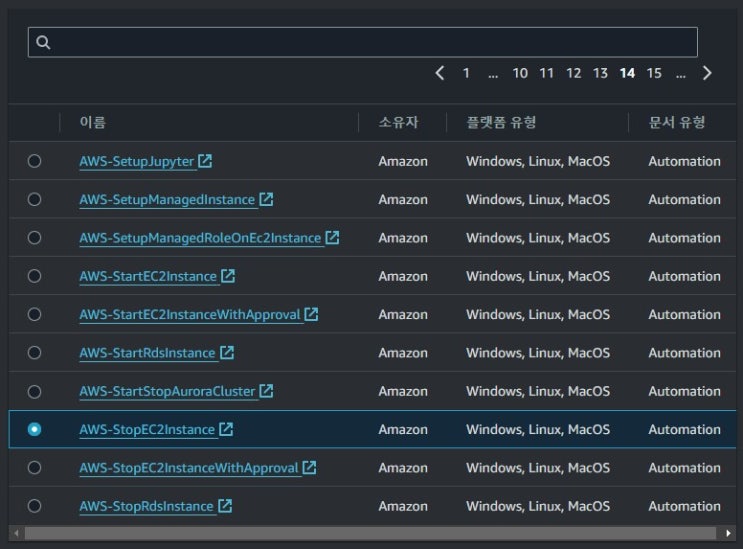
Task: Open the AWS-SetupManagedRoleOnEc2Instance document link
Action: [200, 238]
